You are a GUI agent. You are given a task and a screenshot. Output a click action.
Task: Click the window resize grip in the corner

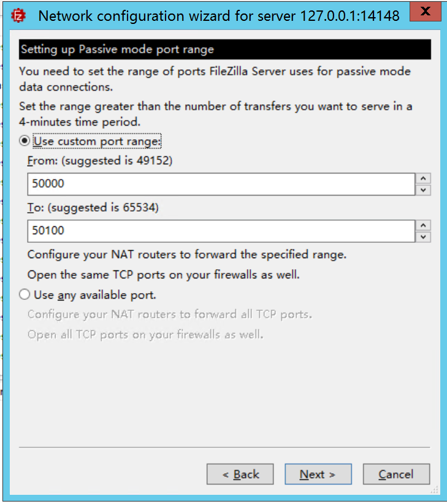435,490
